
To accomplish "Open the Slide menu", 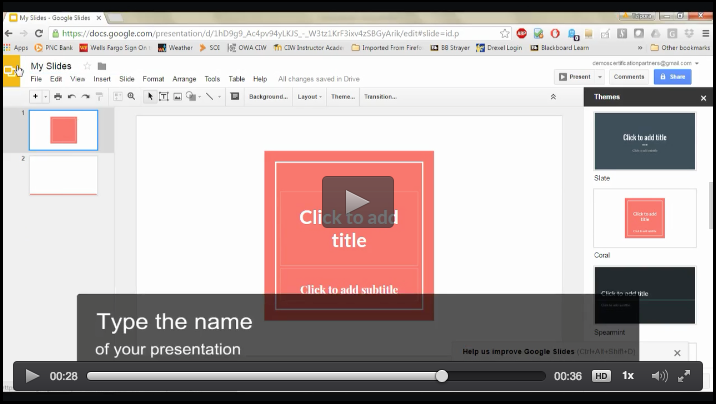I will pos(127,79).
